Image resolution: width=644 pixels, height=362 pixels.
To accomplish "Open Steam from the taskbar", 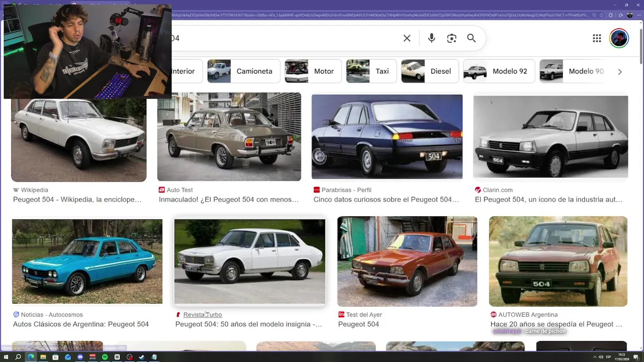I will (x=141, y=357).
